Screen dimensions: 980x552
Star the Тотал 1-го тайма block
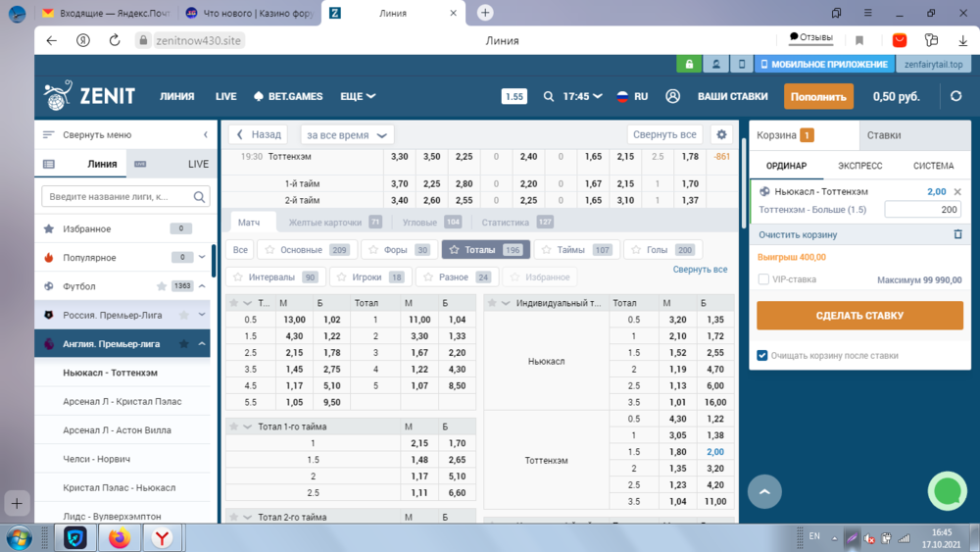[234, 427]
